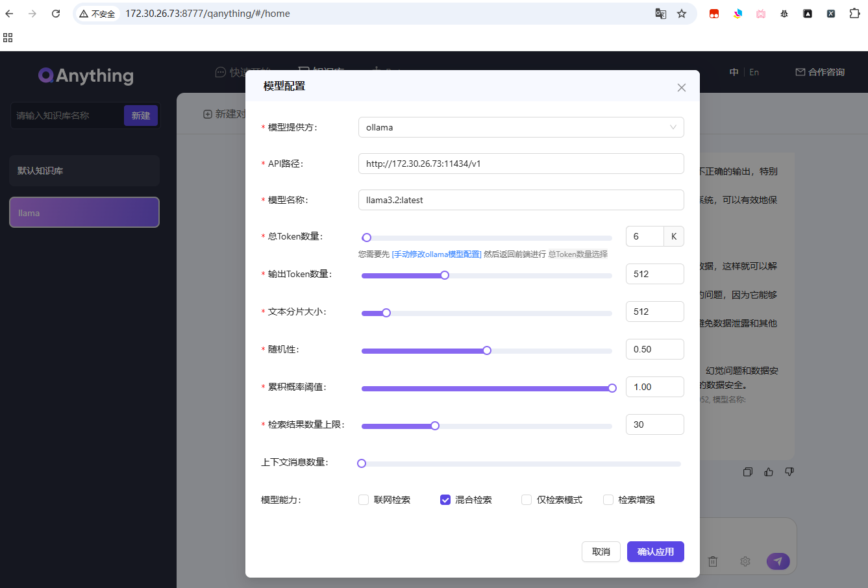Click the apps grid icon in bookmarks bar
The width and height of the screenshot is (868, 588).
point(8,38)
